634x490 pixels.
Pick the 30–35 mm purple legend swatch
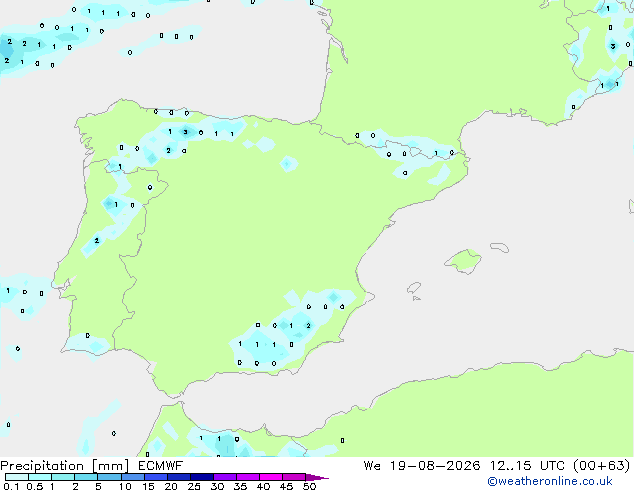(224, 477)
